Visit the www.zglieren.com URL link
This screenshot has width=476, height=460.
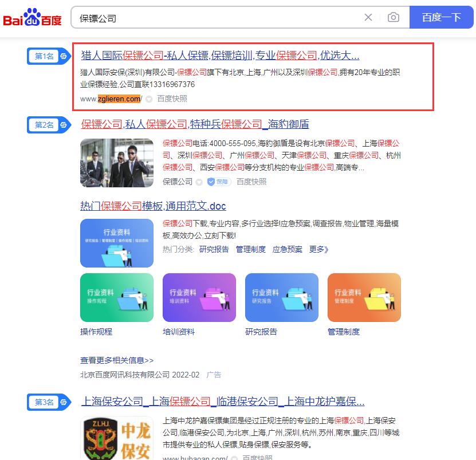pos(111,99)
